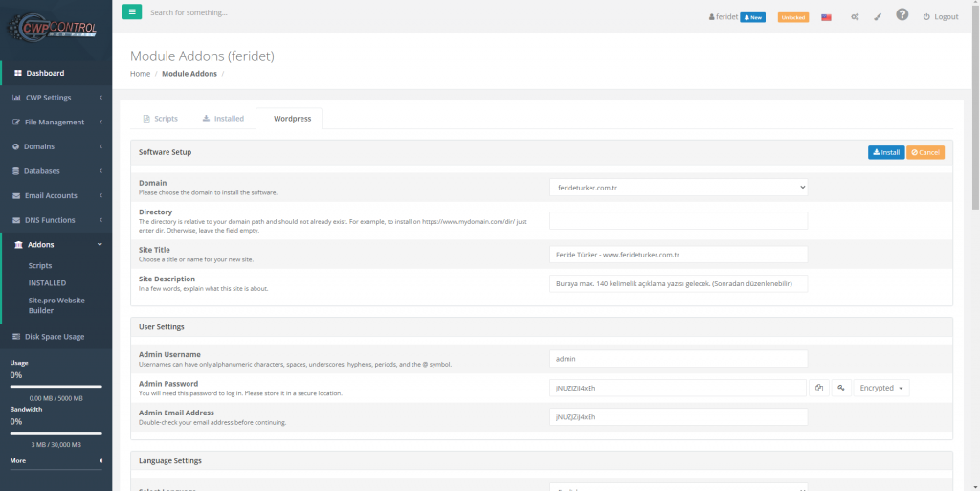Expand the More section in sidebar

coord(56,461)
